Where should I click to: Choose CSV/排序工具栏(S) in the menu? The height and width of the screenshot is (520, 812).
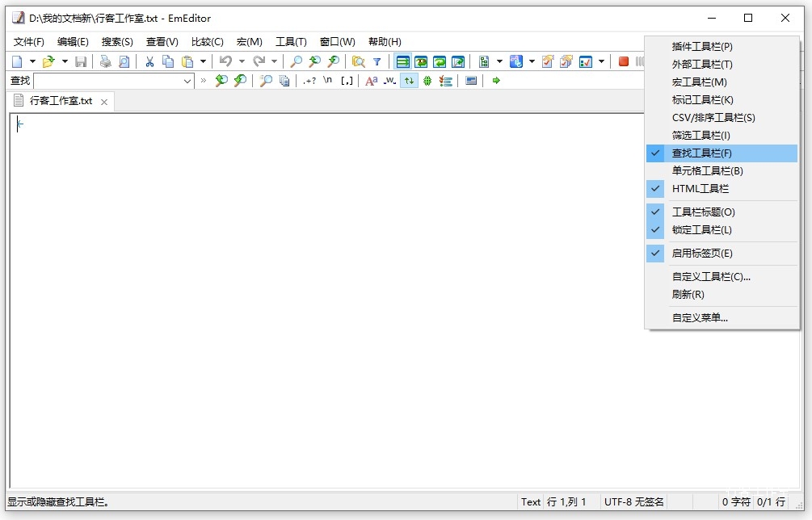point(722,117)
